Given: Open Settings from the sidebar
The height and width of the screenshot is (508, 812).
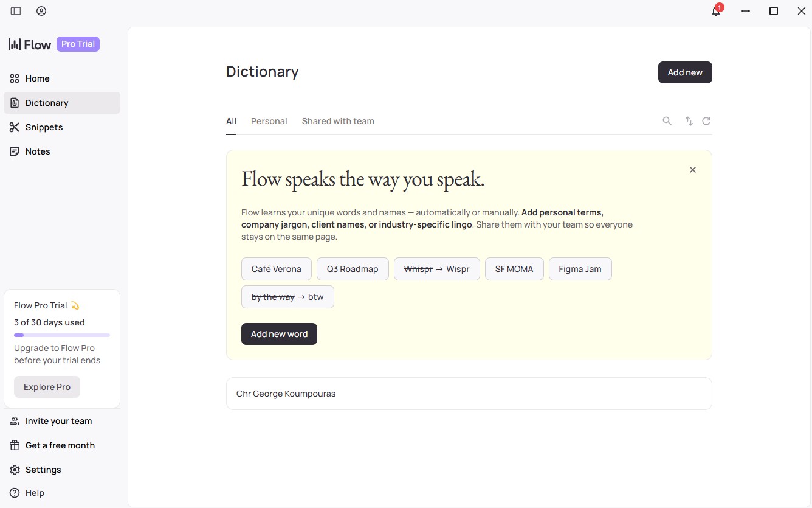Looking at the screenshot, I should pos(43,470).
